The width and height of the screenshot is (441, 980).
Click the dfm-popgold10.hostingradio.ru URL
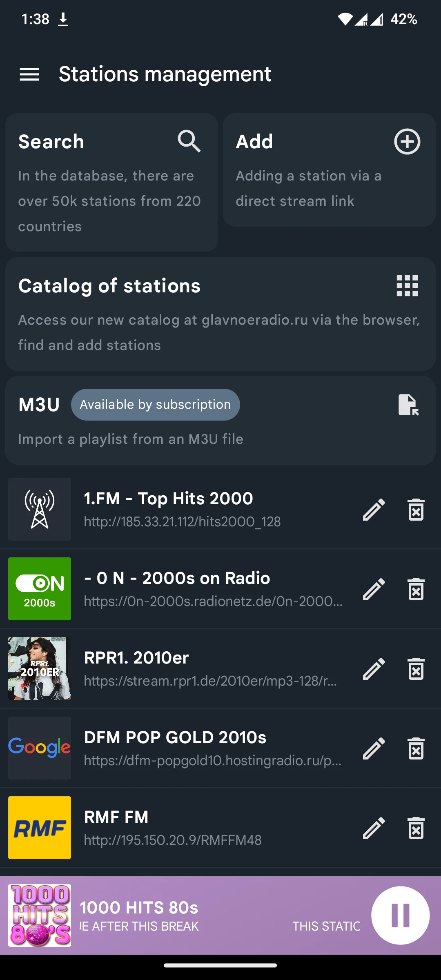(x=212, y=760)
